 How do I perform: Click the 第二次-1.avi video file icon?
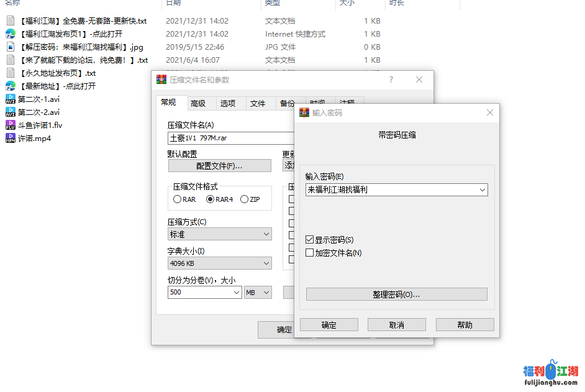pyautogui.click(x=11, y=99)
